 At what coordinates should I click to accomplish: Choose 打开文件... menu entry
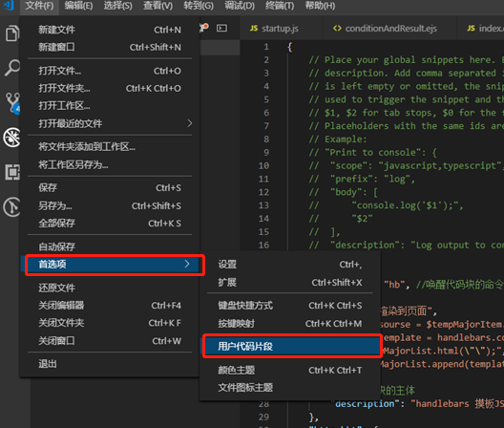point(109,71)
